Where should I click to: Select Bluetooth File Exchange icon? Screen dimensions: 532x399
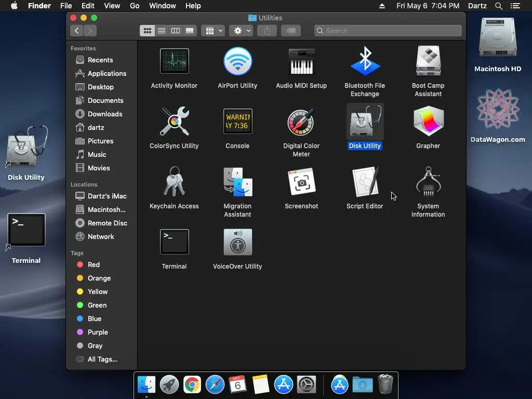(x=365, y=61)
